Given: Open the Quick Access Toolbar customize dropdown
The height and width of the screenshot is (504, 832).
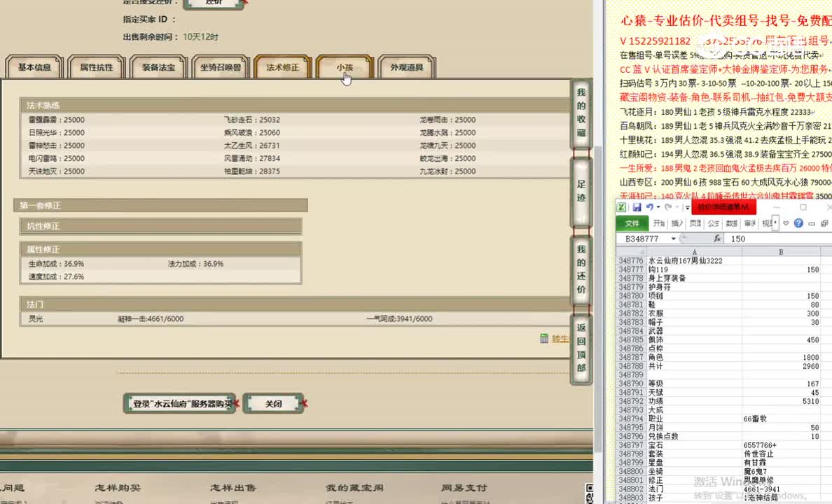Looking at the screenshot, I should click(x=686, y=207).
